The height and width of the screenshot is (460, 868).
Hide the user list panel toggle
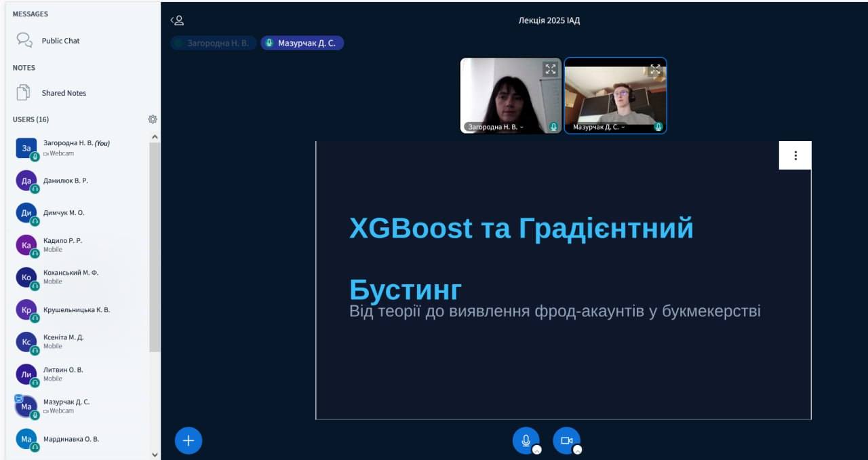[x=177, y=20]
